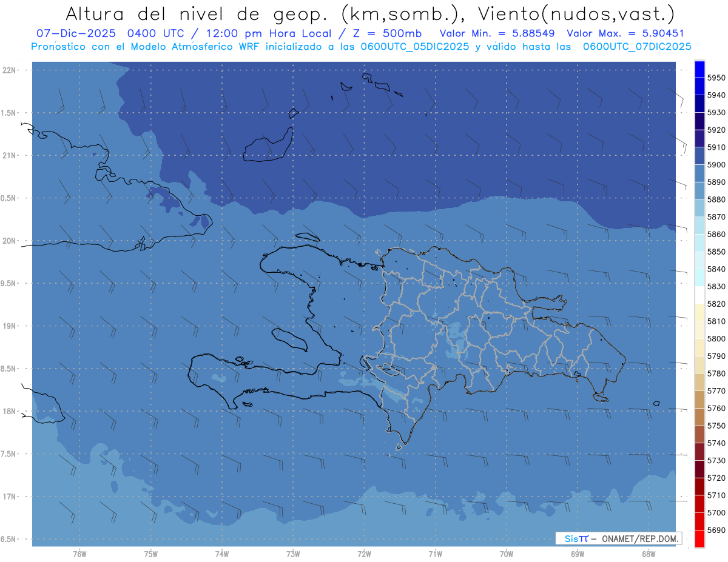The width and height of the screenshot is (728, 562).
Task: Click the '17N' latitude axis label
Action: point(9,497)
